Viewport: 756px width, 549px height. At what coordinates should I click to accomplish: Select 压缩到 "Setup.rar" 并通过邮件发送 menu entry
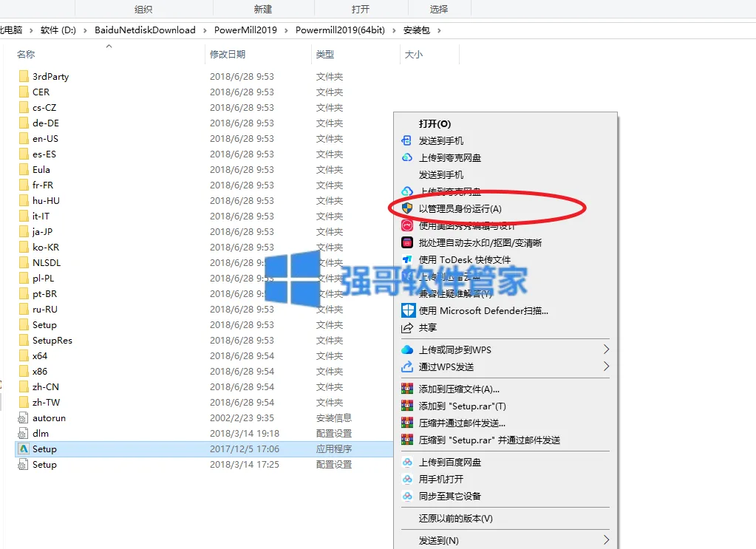point(489,440)
